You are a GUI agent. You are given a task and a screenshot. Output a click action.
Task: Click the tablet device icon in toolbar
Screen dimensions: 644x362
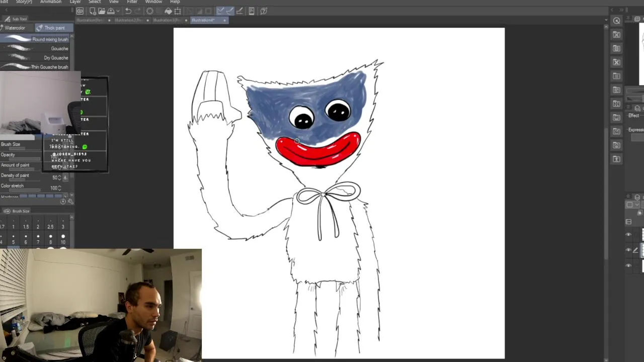click(252, 11)
